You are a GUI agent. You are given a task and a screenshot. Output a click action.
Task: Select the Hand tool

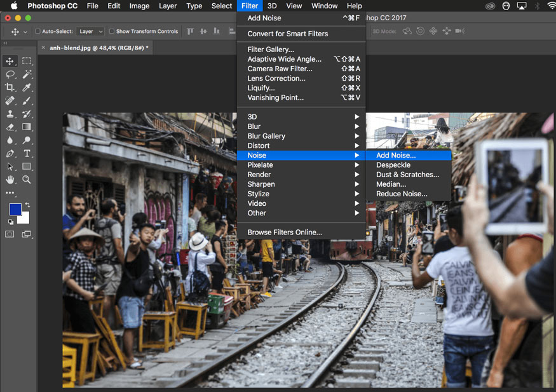point(10,180)
